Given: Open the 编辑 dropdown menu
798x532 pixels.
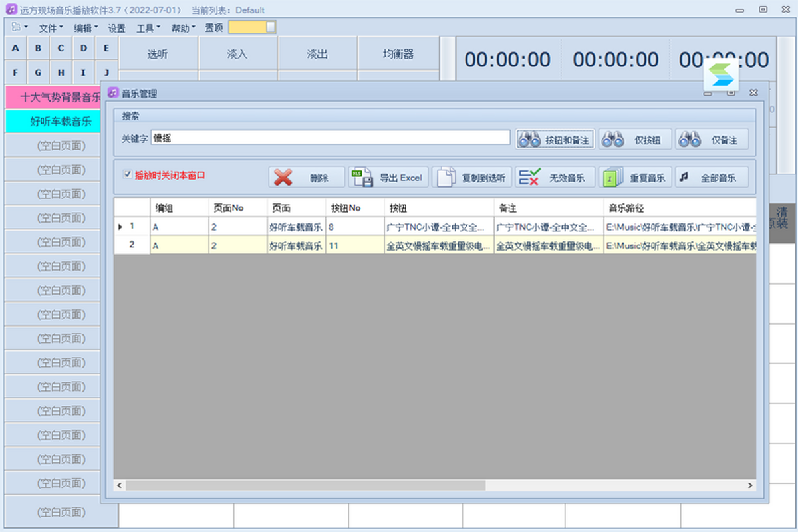Looking at the screenshot, I should [86, 28].
